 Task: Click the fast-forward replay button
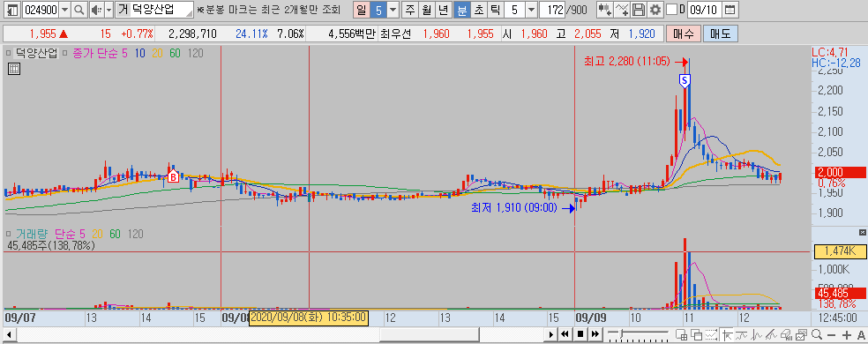[595, 334]
